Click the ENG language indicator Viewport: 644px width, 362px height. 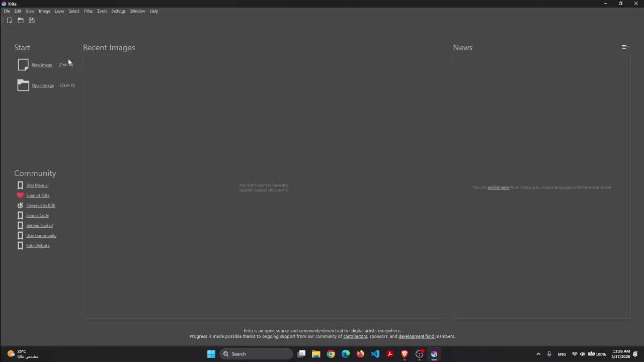[x=562, y=354]
